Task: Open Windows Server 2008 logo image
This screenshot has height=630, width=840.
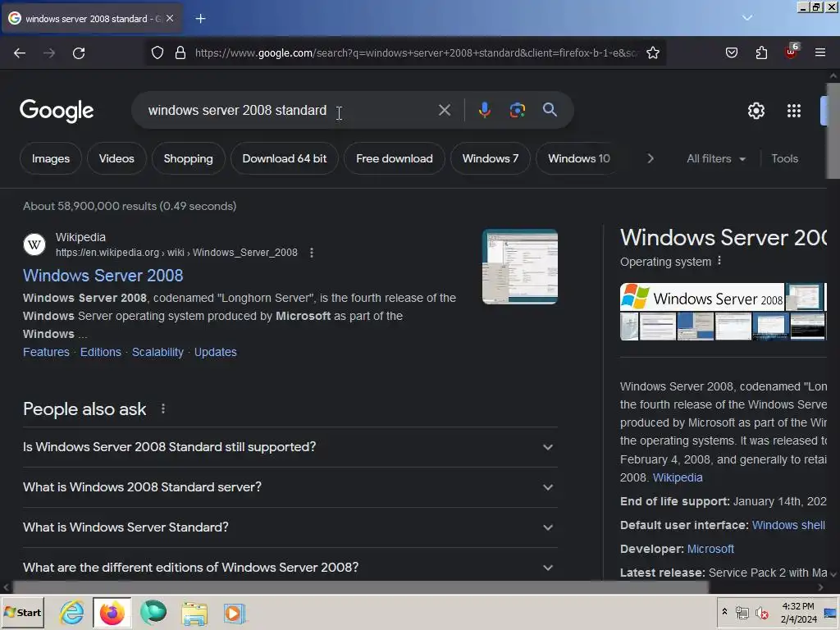Action: click(x=702, y=297)
